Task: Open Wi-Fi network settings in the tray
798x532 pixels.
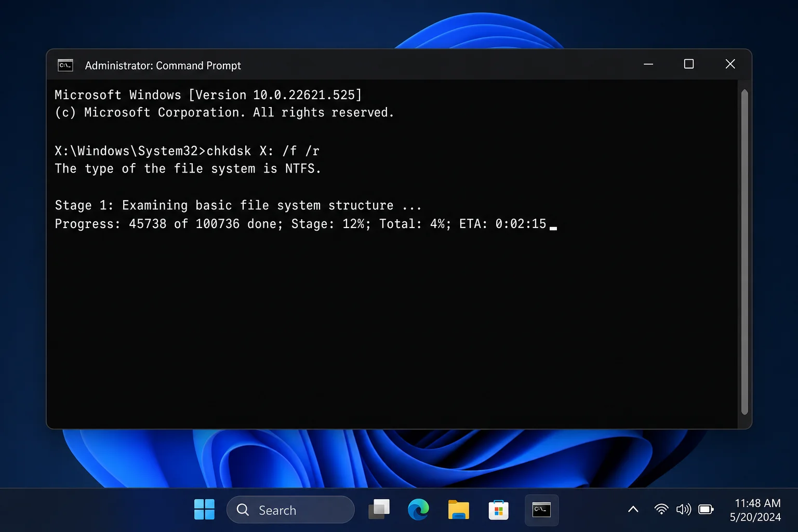Action: point(661,510)
